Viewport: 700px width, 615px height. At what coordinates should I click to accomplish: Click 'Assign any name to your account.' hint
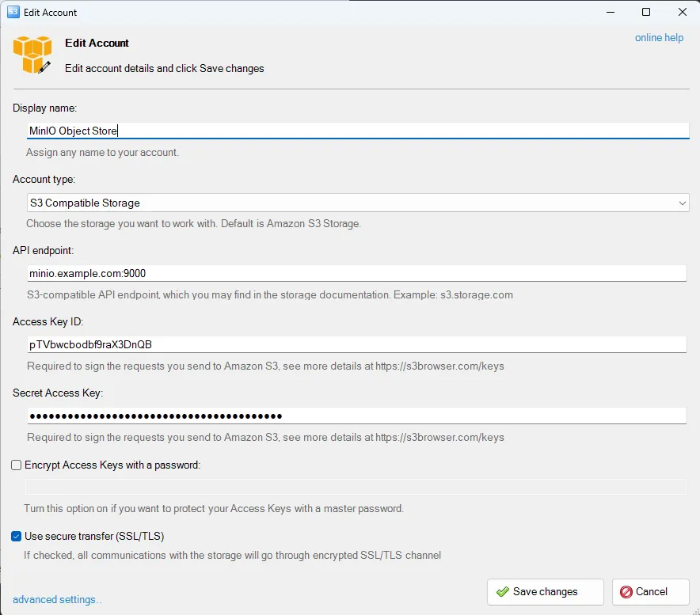pos(102,153)
